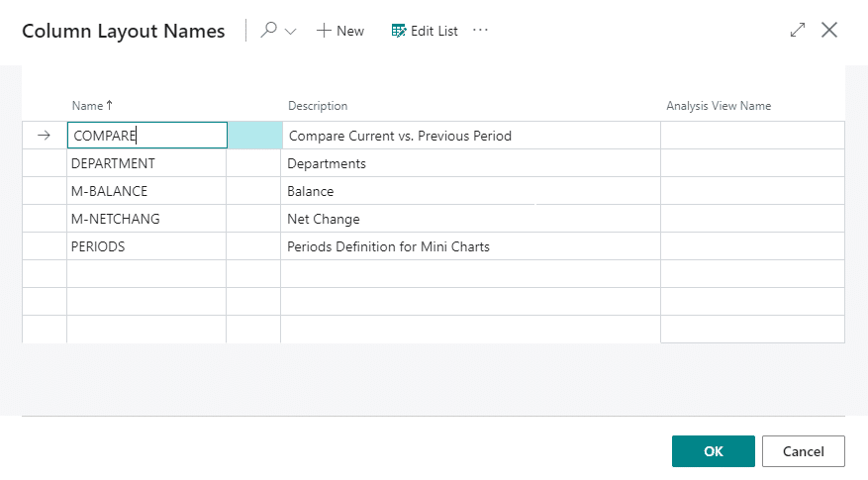Click the Description column header
Screen dimensions: 868x480
coord(318,106)
